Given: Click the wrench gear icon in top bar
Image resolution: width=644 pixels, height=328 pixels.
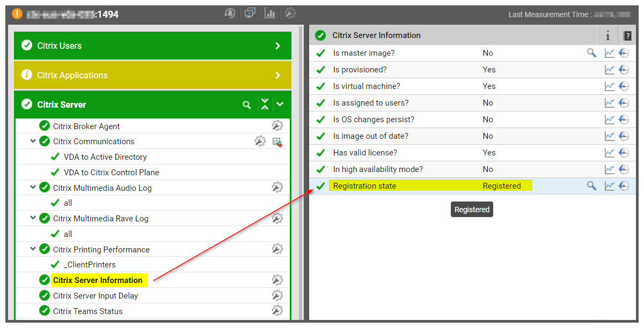Looking at the screenshot, I should pos(290,13).
